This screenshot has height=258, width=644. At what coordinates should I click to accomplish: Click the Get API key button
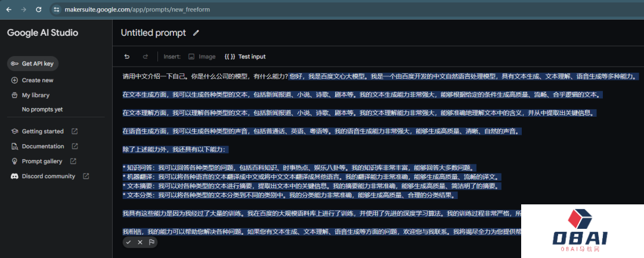tap(33, 64)
